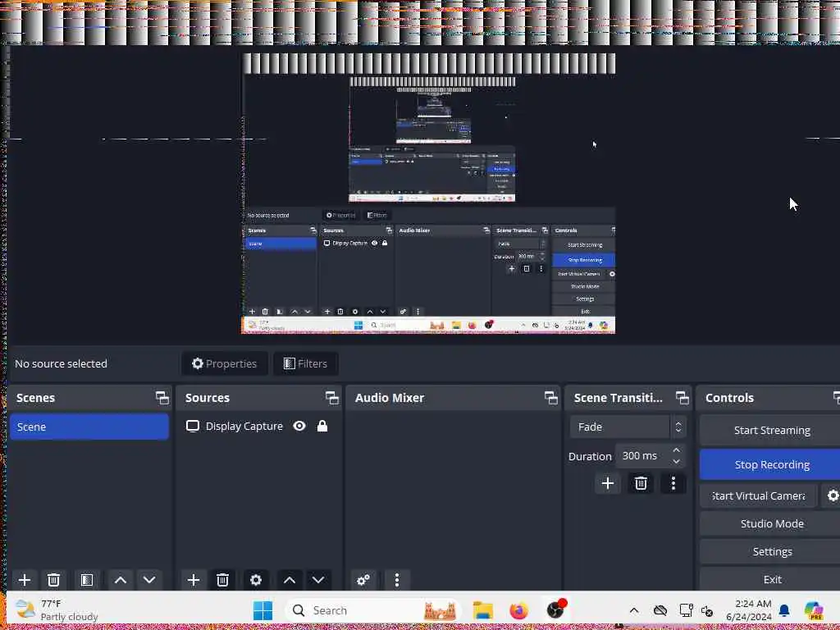Remove the selected source with the trash icon

coord(223,580)
